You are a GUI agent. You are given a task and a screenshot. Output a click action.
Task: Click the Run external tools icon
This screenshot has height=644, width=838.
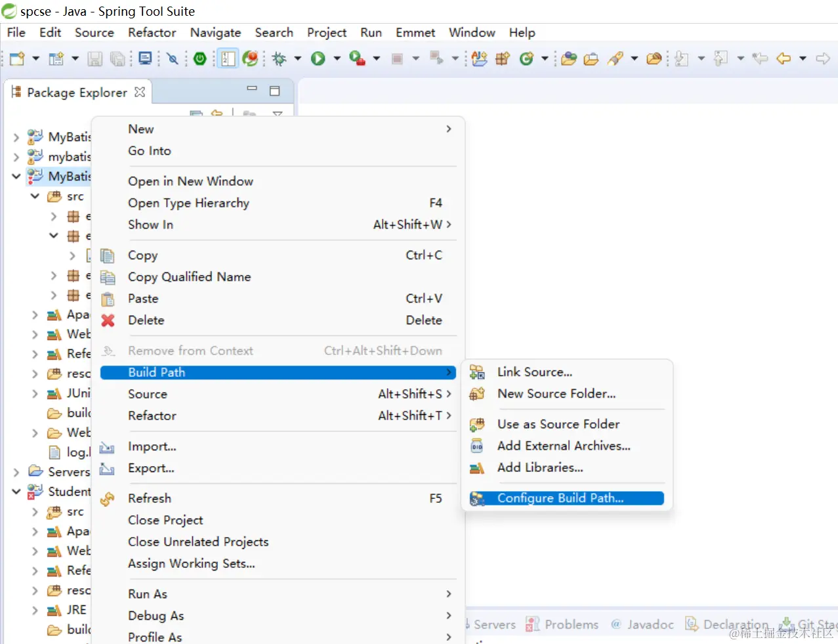[x=358, y=58]
